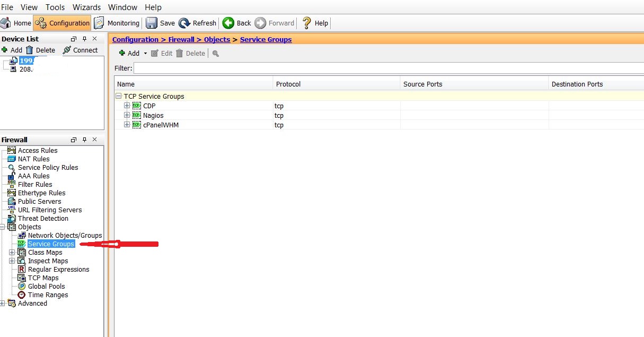The width and height of the screenshot is (644, 337).
Task: Open Network Objects/Groups
Action: [65, 235]
